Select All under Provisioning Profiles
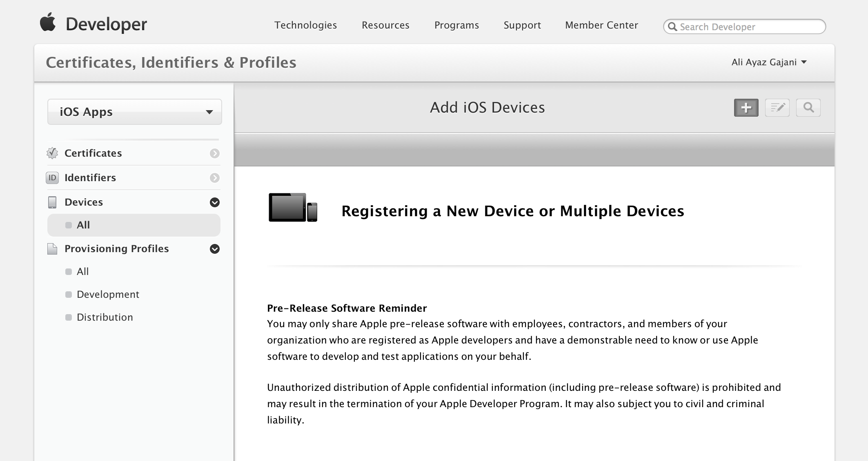Viewport: 868px width, 461px height. [x=82, y=271]
